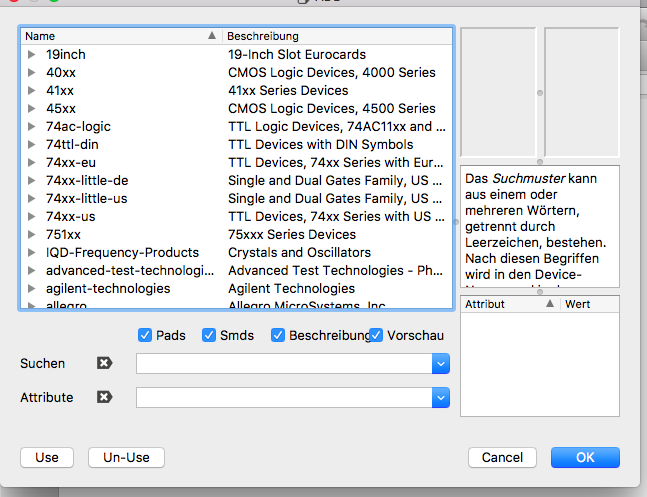Expand the 74xx-little-us library

pos(31,199)
